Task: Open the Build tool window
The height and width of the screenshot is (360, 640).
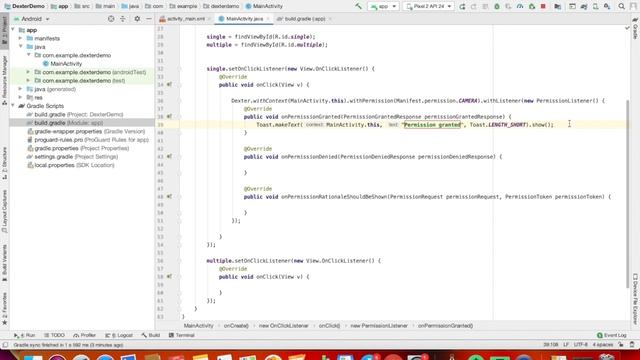Action: click(x=151, y=335)
